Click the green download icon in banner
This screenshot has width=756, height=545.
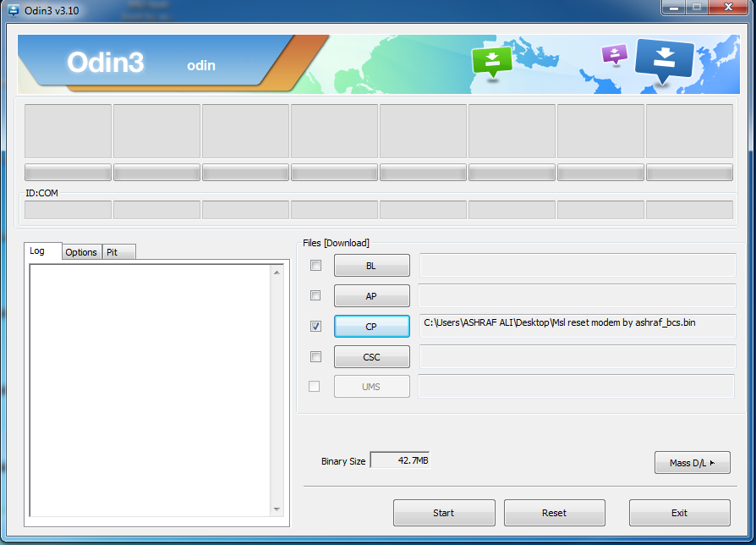pyautogui.click(x=492, y=61)
